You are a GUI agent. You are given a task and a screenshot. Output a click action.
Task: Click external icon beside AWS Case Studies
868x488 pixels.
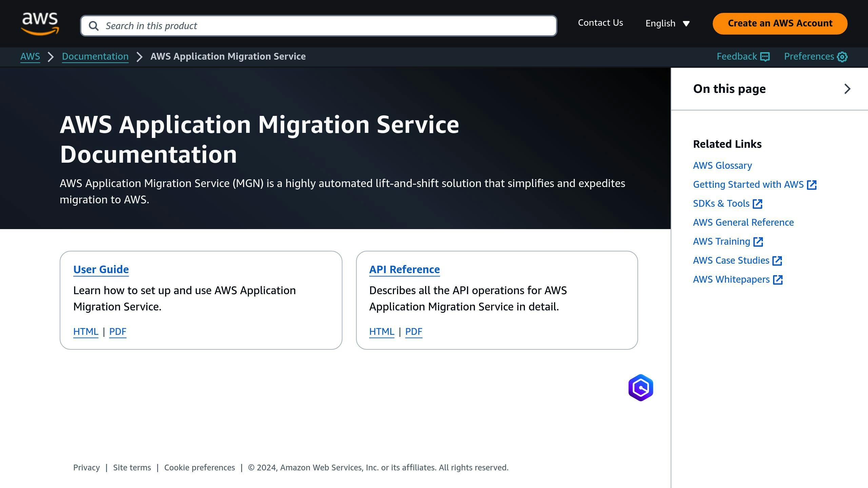click(777, 261)
